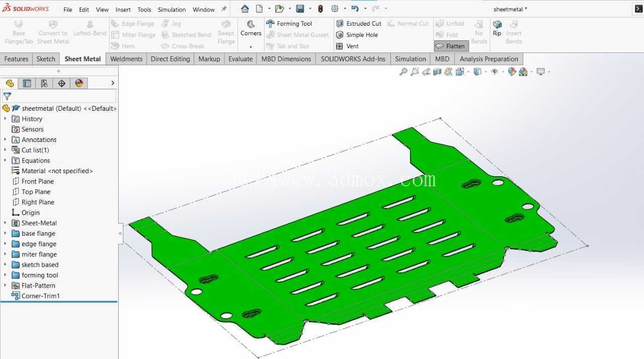This screenshot has height=359, width=644.
Task: Switch to the Features tab
Action: point(16,59)
